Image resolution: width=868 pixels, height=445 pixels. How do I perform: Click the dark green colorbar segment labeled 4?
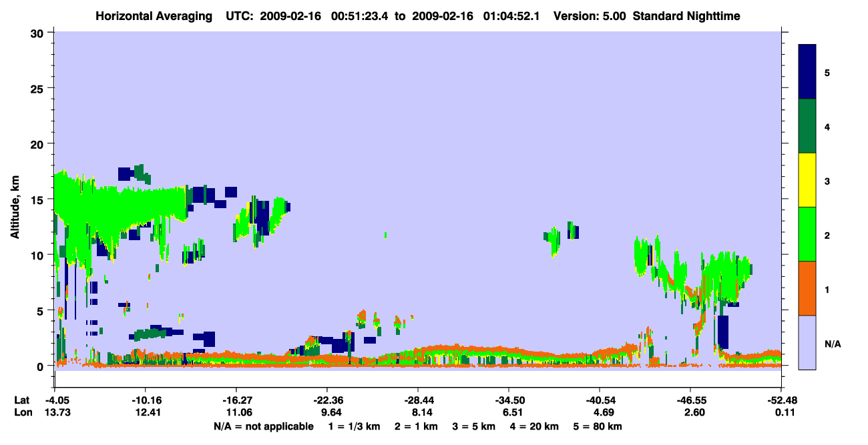coord(807,126)
